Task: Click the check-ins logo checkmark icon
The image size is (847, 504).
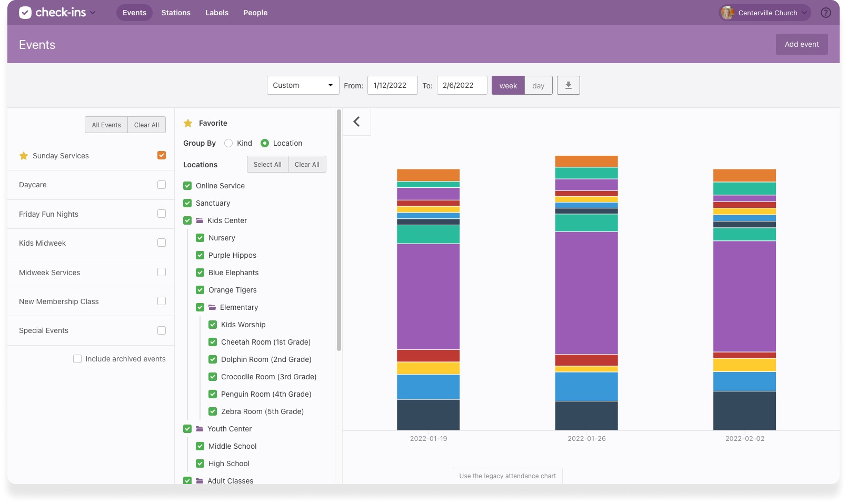Action: tap(25, 12)
